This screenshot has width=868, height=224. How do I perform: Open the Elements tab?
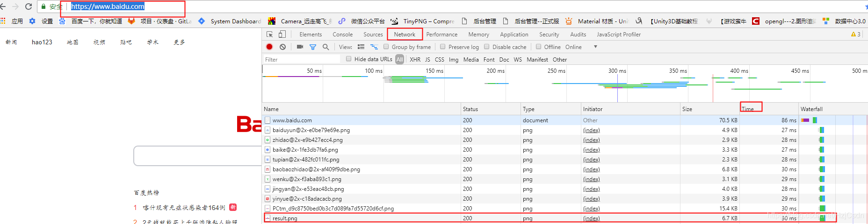click(311, 34)
